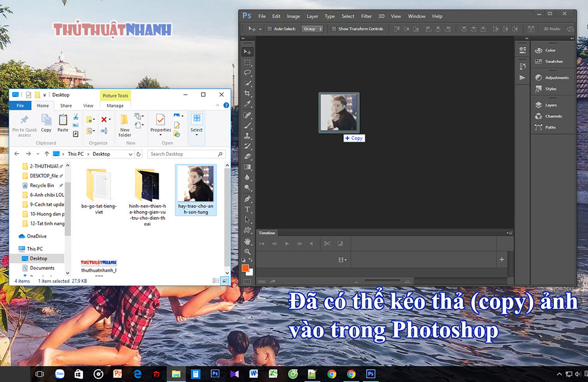588x382 pixels.
Task: Switch Explorer to large icons view
Action: 225,281
